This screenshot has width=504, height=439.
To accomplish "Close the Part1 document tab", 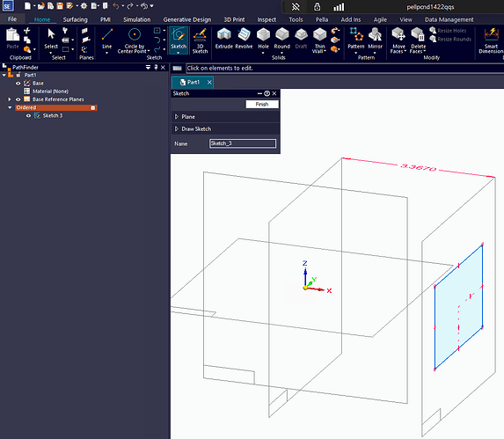I will click(x=209, y=83).
